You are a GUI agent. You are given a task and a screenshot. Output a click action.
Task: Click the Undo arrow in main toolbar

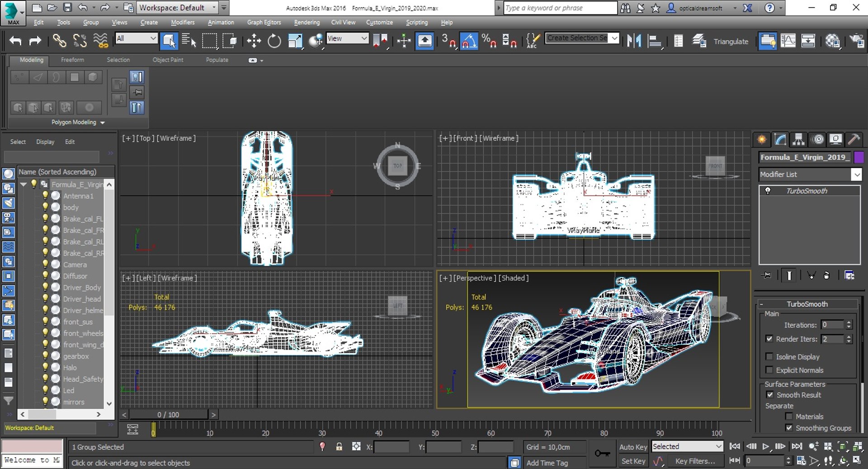15,41
